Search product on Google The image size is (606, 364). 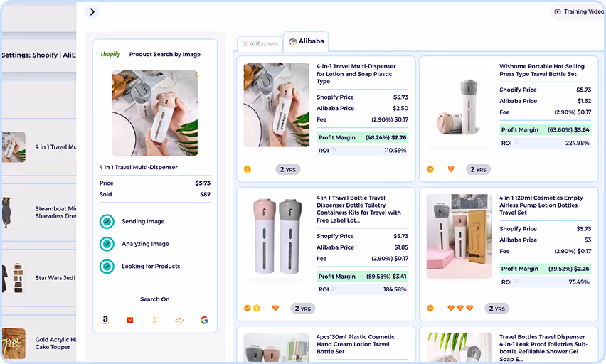click(204, 320)
